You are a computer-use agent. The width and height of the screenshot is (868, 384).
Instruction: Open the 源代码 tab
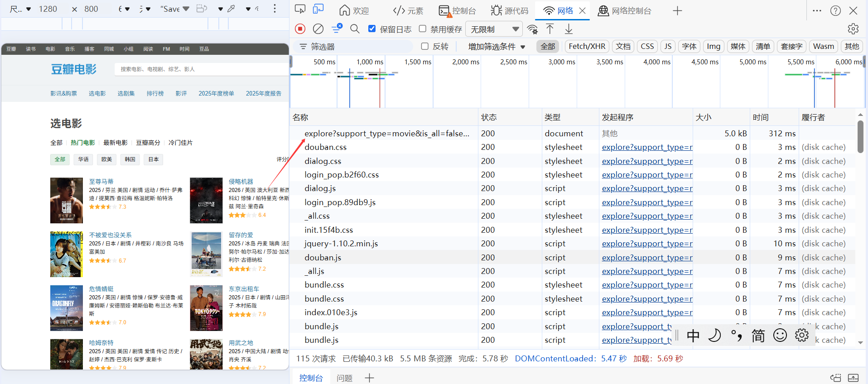click(509, 11)
